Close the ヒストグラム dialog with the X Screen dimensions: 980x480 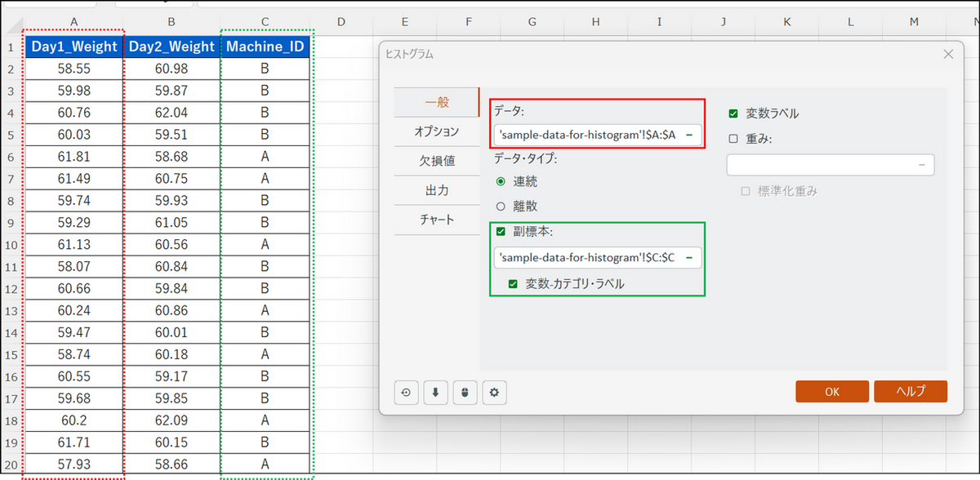[x=948, y=54]
